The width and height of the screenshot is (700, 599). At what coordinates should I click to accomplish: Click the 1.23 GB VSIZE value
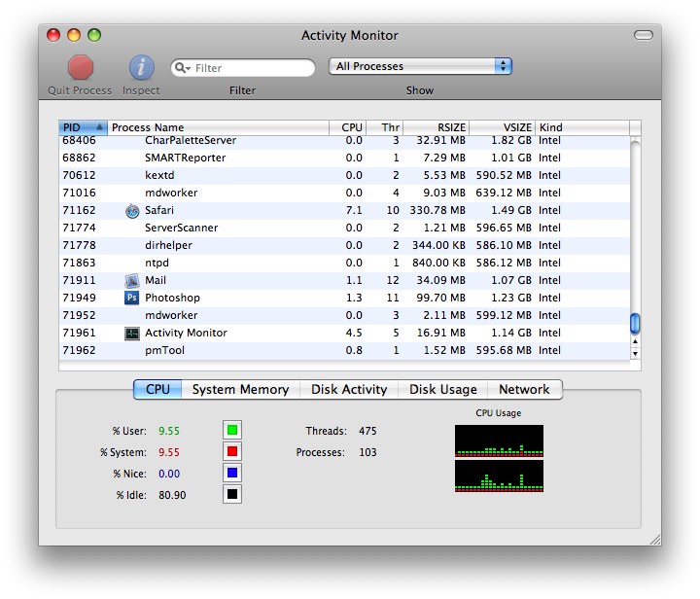511,298
